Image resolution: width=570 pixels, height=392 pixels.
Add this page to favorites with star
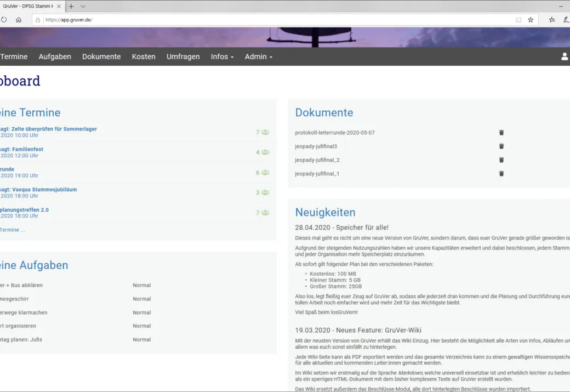531,20
